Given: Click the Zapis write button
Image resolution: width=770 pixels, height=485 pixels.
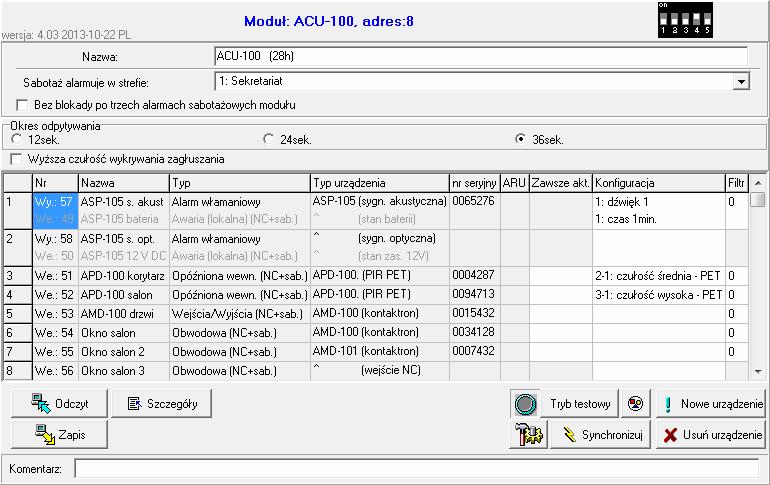Looking at the screenshot, I should tap(59, 434).
